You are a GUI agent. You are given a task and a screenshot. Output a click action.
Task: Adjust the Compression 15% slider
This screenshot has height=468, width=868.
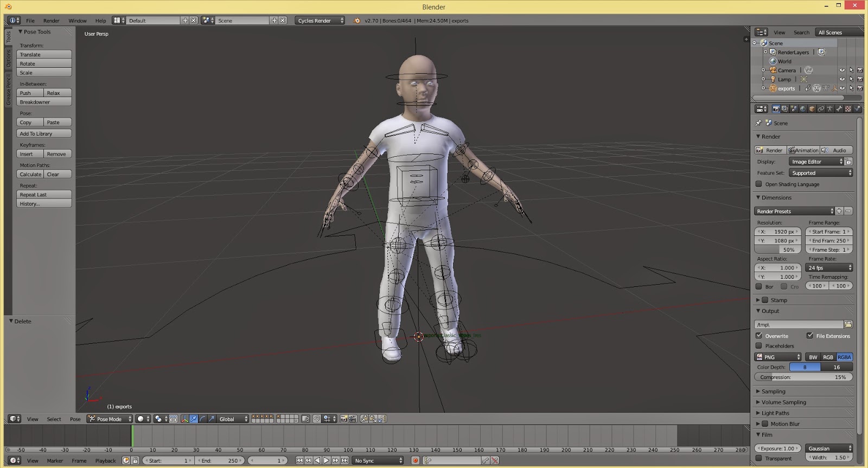(803, 377)
